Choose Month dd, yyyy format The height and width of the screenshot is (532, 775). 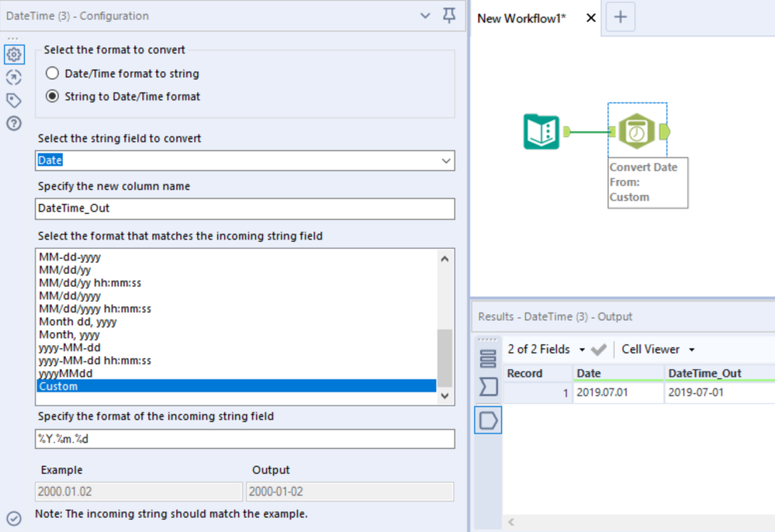(x=237, y=322)
